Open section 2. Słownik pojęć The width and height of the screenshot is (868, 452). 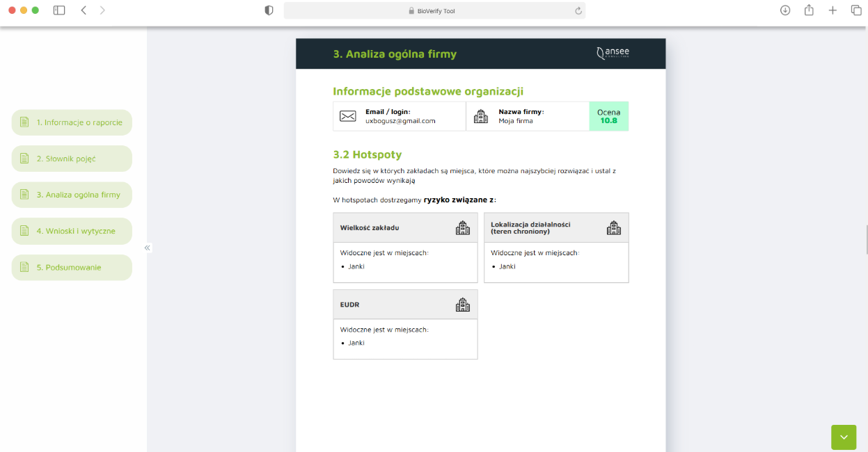[72, 159]
